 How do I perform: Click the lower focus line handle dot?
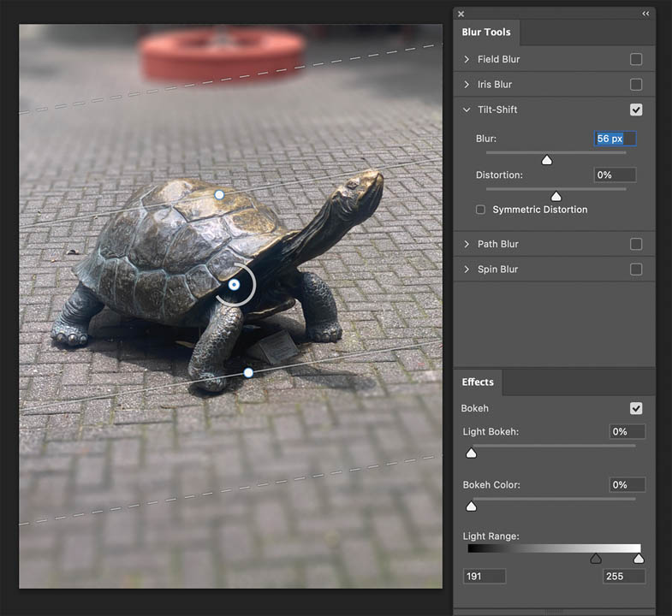click(x=248, y=373)
